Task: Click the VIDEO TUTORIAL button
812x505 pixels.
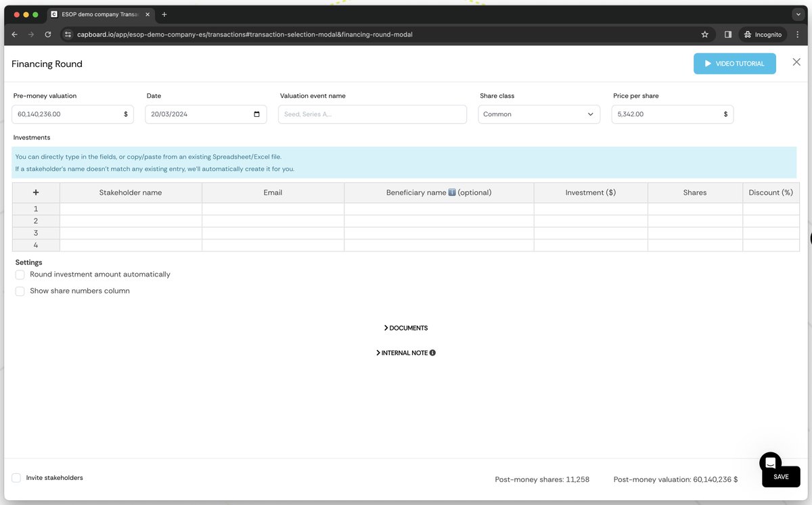Action: click(x=735, y=63)
